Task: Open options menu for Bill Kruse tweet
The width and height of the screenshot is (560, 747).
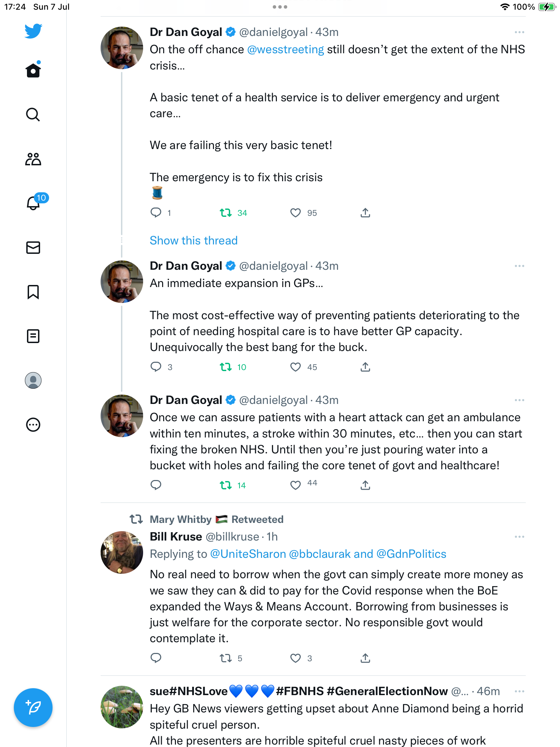Action: tap(519, 537)
